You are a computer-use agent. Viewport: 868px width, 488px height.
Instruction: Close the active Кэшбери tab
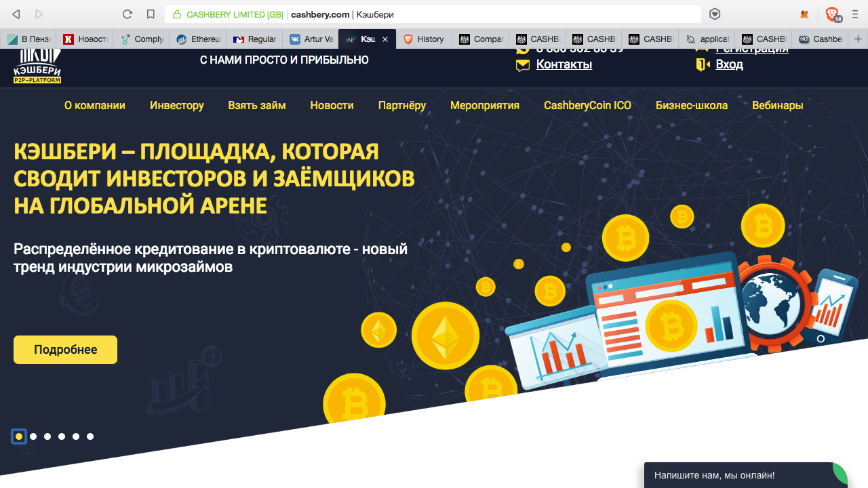coord(385,39)
